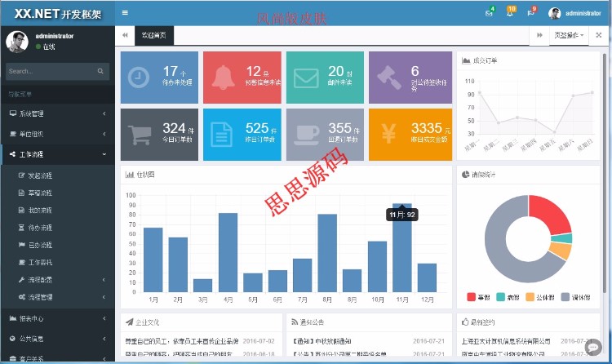Click the search magnifier icon in sidebar
This screenshot has height=364, width=612.
point(101,72)
